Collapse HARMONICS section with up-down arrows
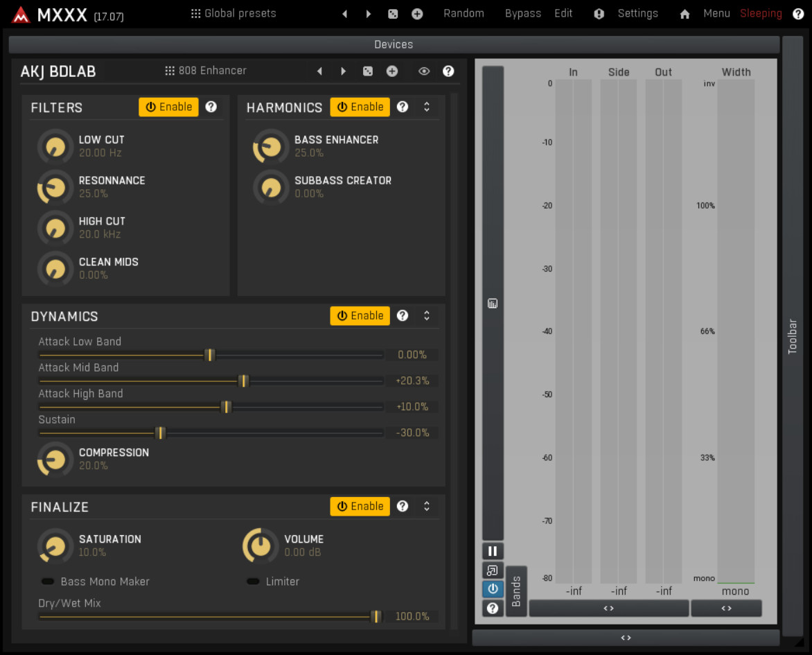 point(427,107)
